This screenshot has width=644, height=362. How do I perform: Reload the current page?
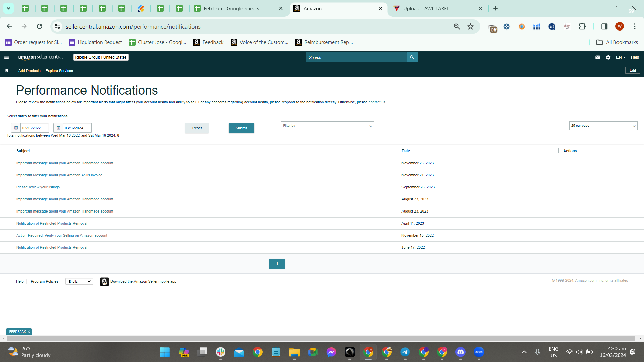point(40,26)
